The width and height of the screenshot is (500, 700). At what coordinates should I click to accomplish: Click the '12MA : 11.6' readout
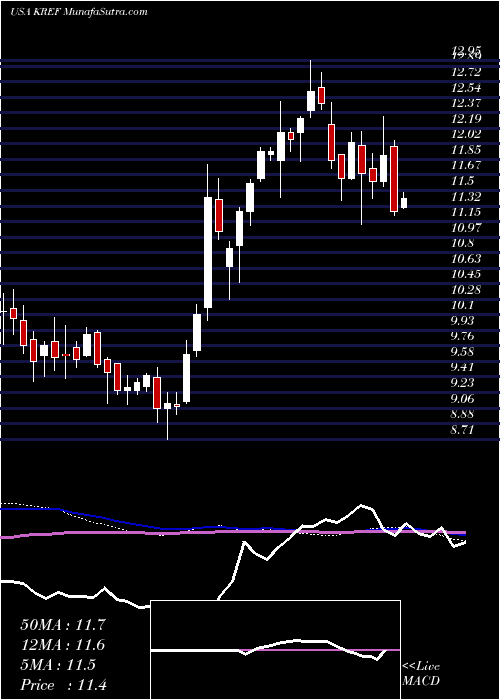[x=63, y=645]
